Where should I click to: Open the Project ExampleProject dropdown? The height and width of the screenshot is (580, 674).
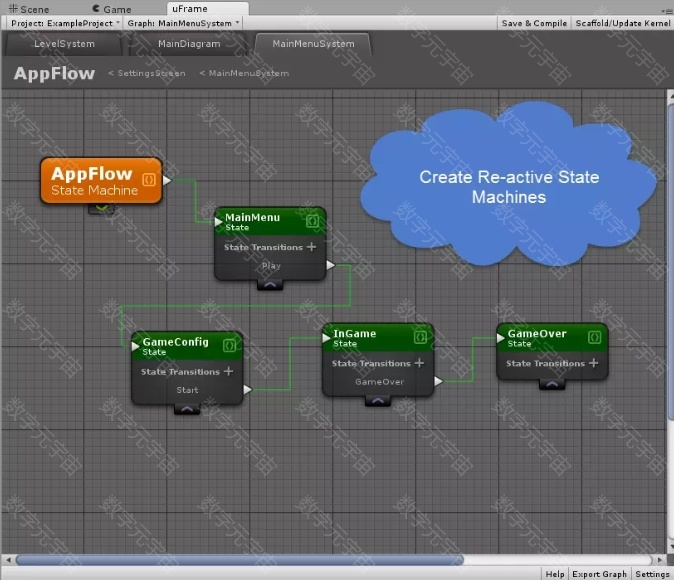[65, 23]
